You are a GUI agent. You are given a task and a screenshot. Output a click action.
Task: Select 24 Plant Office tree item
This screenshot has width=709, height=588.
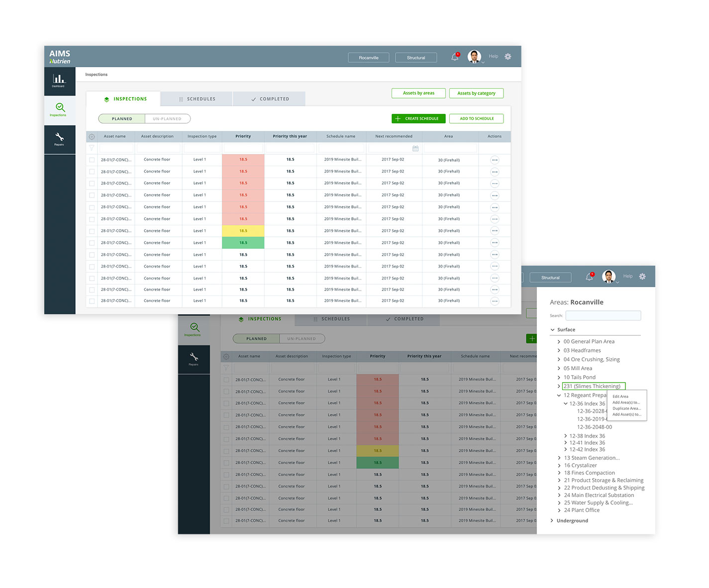582,510
